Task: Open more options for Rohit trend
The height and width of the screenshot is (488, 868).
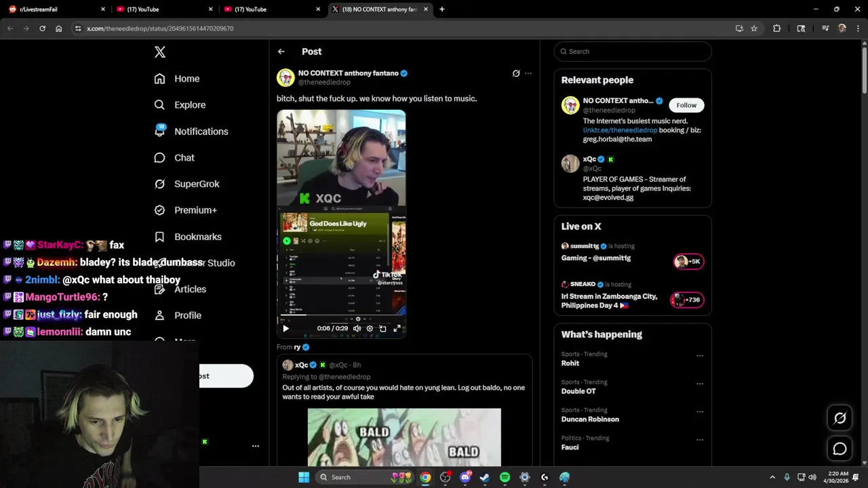Action: (x=700, y=356)
